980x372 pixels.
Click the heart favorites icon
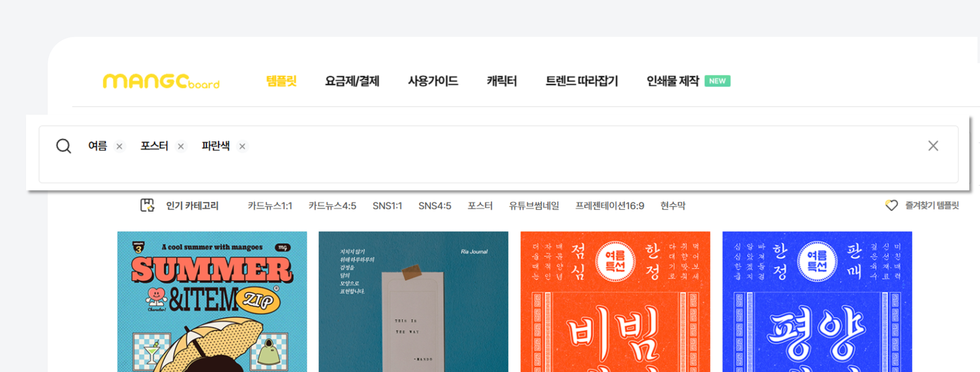[891, 205]
